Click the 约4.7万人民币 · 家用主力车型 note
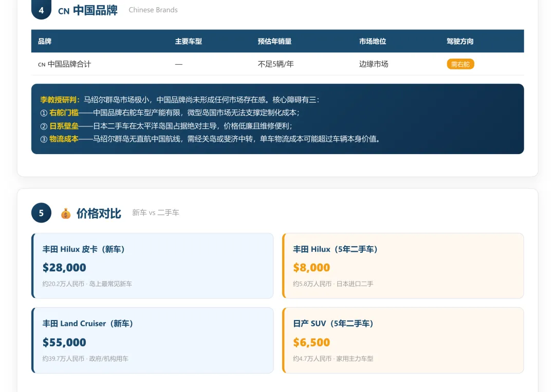This screenshot has width=555, height=392. click(x=333, y=359)
